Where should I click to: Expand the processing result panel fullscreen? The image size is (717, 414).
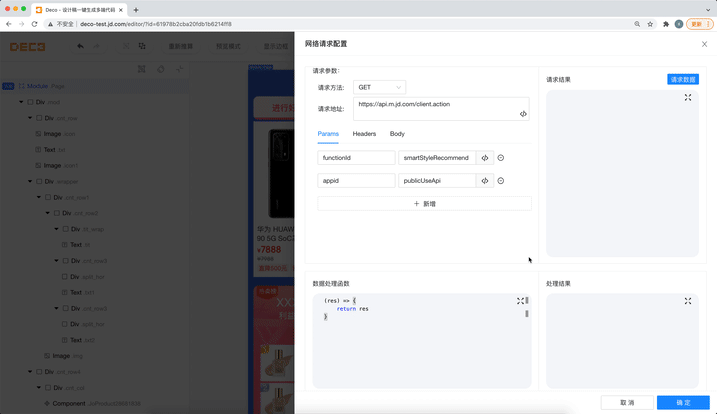(688, 301)
